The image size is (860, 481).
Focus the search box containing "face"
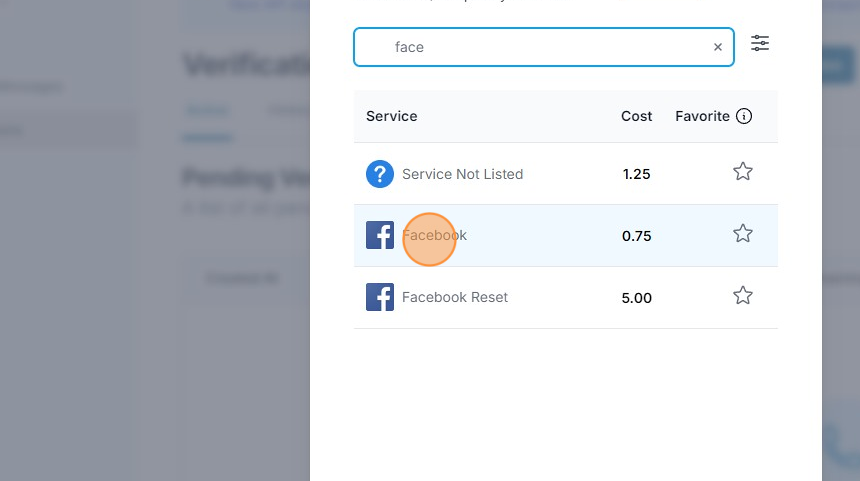[x=544, y=47]
